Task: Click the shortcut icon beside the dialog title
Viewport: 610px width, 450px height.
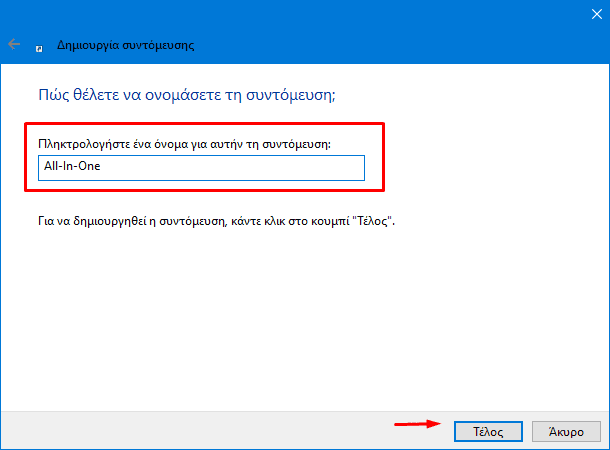Action: [x=39, y=48]
